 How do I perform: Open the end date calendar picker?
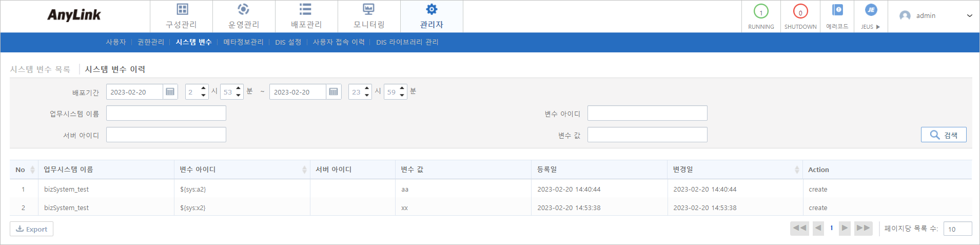pos(334,92)
